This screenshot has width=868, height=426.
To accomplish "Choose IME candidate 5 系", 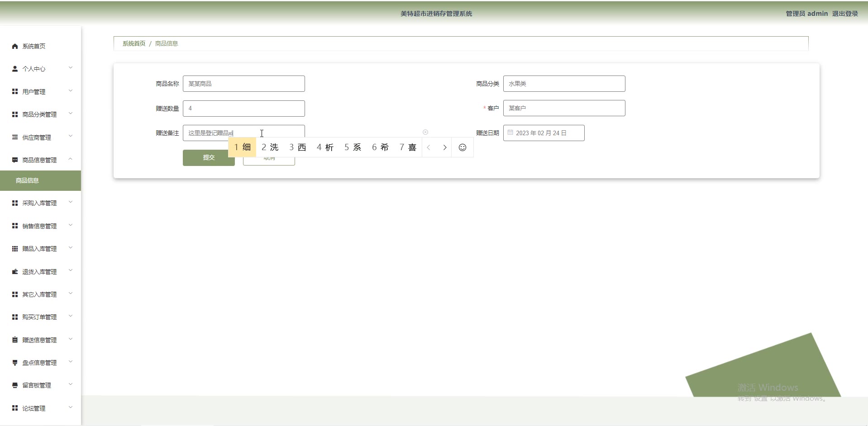I will pyautogui.click(x=353, y=147).
